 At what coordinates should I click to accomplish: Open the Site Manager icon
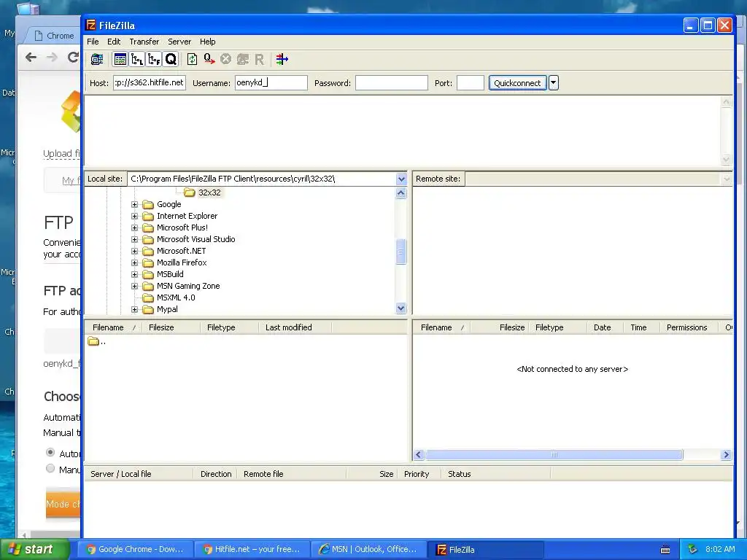(x=97, y=60)
